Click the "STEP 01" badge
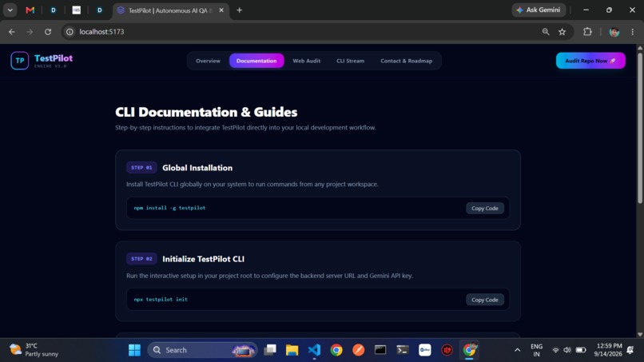The height and width of the screenshot is (362, 644). click(x=141, y=168)
